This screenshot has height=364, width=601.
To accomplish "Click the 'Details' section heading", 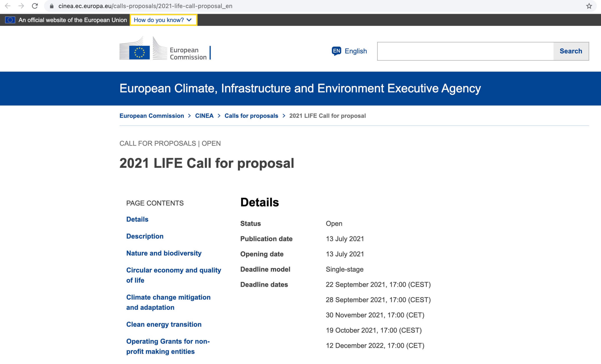I will 259,202.
